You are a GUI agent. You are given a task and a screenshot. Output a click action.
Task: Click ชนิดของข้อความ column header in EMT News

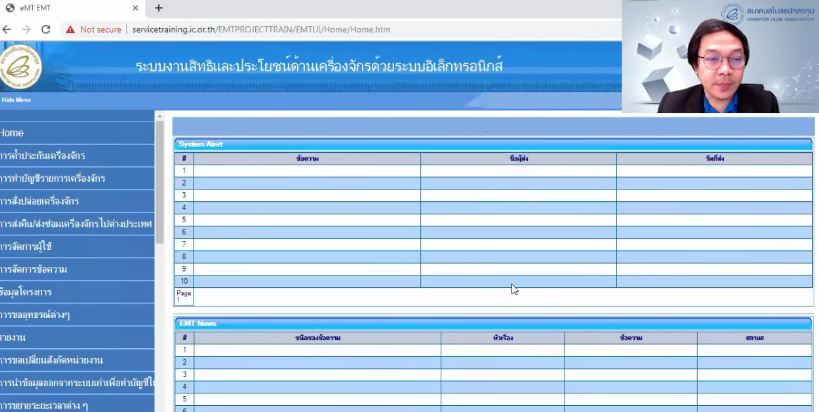[318, 338]
